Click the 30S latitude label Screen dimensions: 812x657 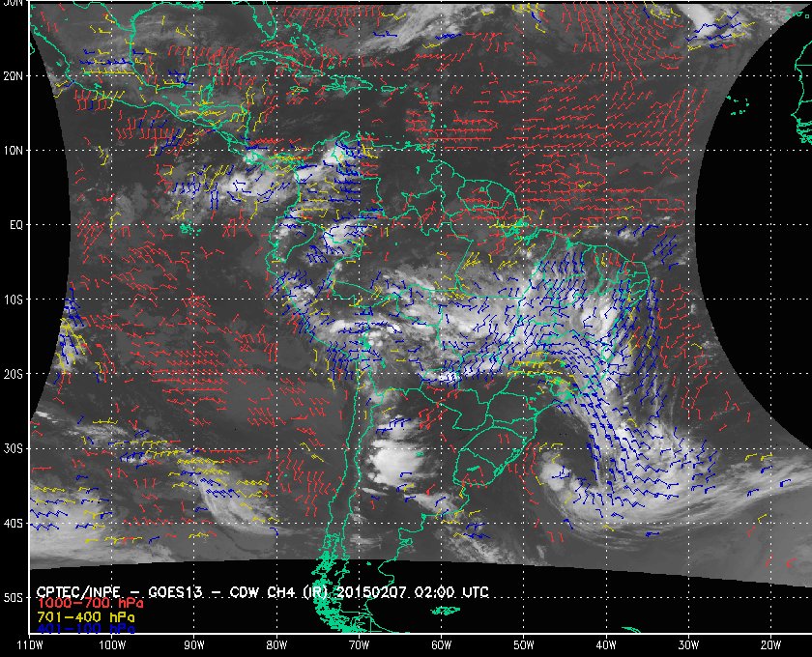(13, 448)
